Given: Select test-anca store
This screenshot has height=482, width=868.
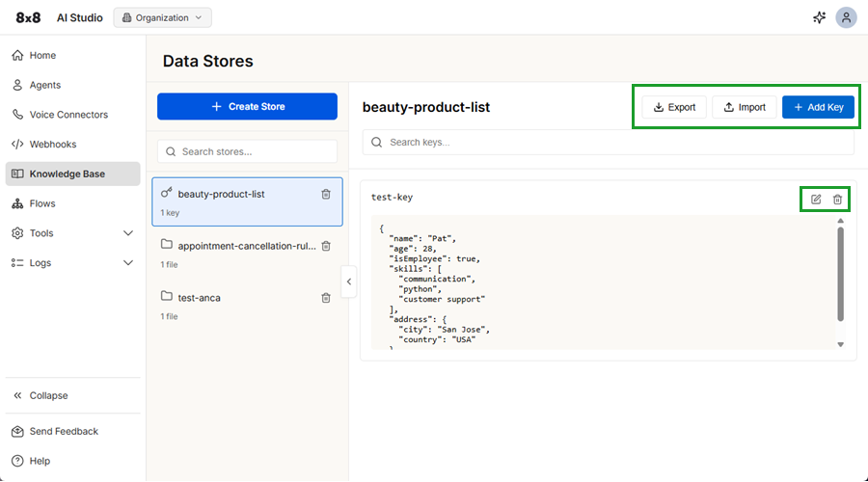Looking at the screenshot, I should pyautogui.click(x=247, y=306).
